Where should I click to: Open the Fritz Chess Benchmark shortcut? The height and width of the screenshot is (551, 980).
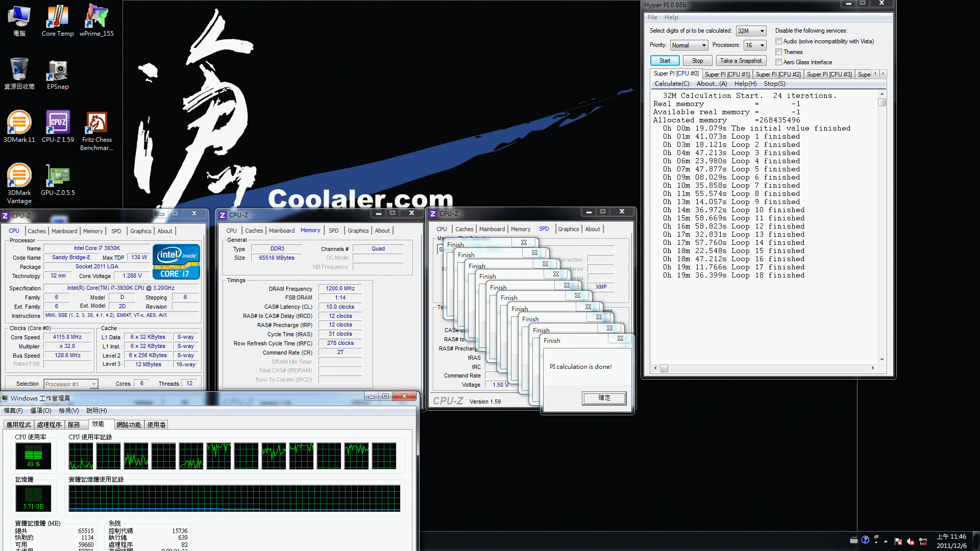pyautogui.click(x=96, y=131)
